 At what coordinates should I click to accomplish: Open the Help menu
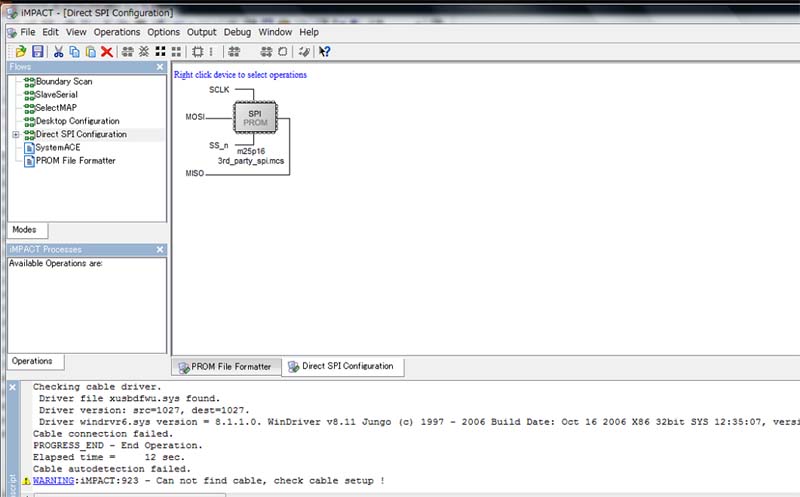click(309, 32)
